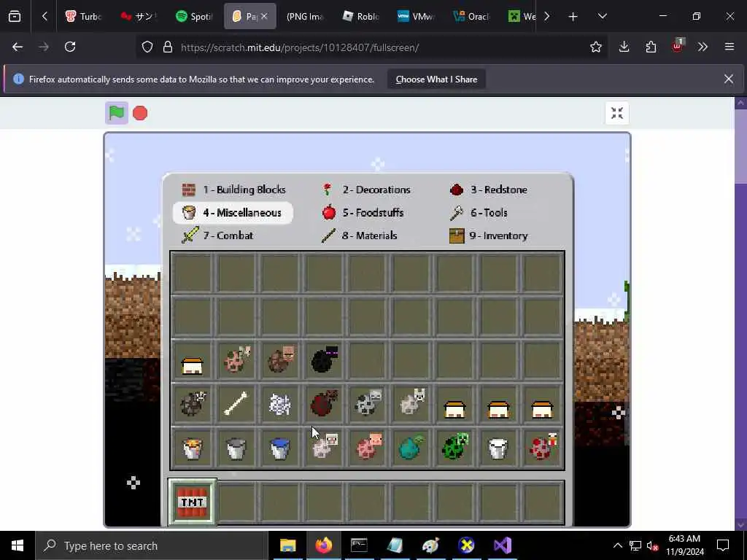Switch to the PNG Image browser tab
The image size is (747, 560).
tap(304, 16)
